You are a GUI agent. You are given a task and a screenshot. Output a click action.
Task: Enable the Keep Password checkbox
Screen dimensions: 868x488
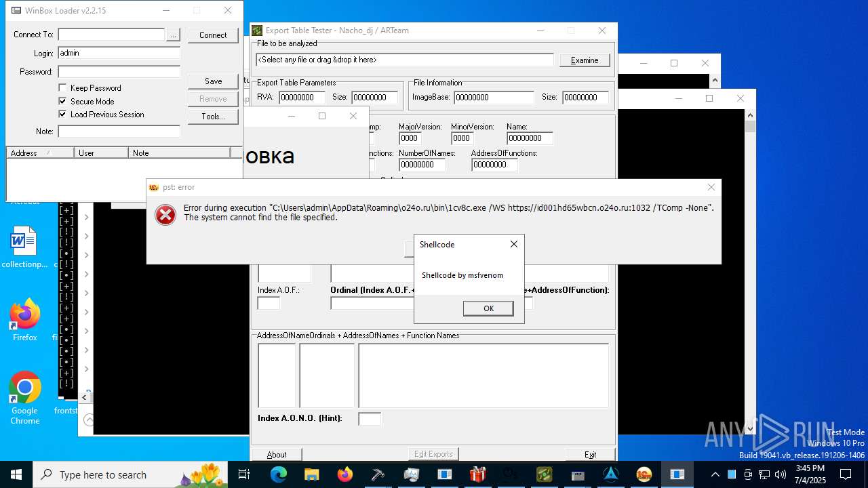tap(62, 88)
